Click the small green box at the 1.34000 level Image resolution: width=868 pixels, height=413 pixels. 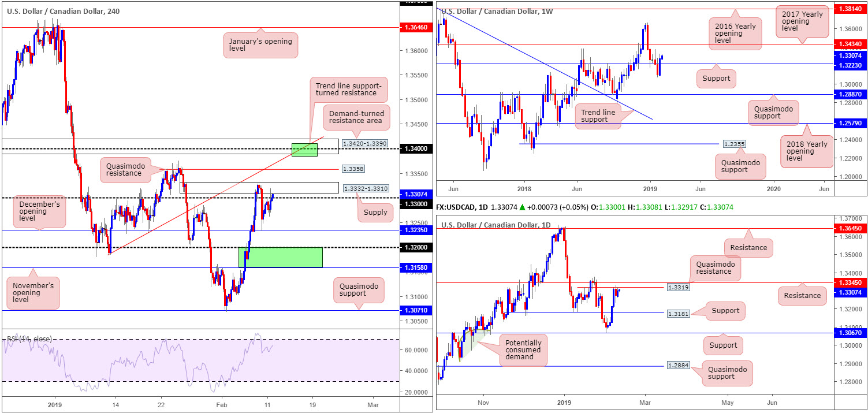[305, 149]
